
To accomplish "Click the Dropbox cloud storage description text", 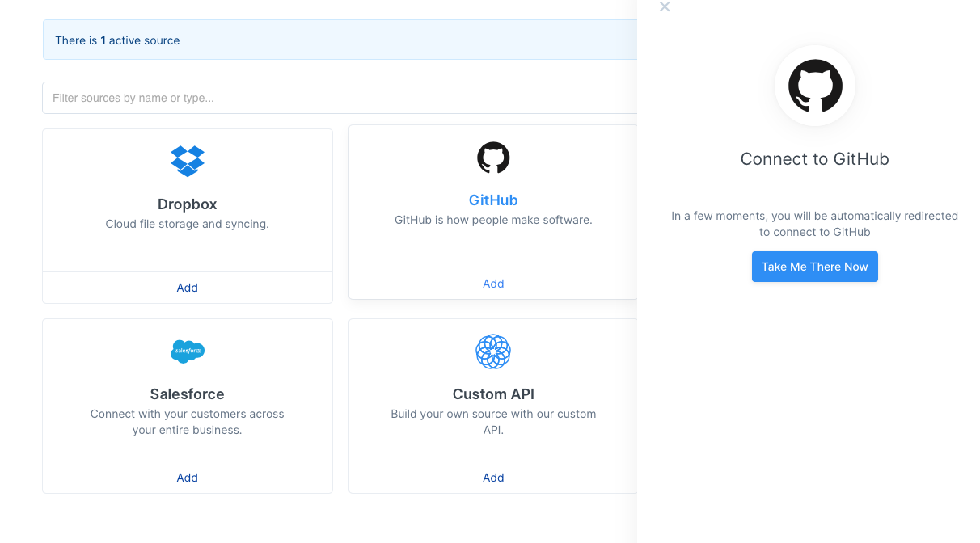I will coord(188,224).
